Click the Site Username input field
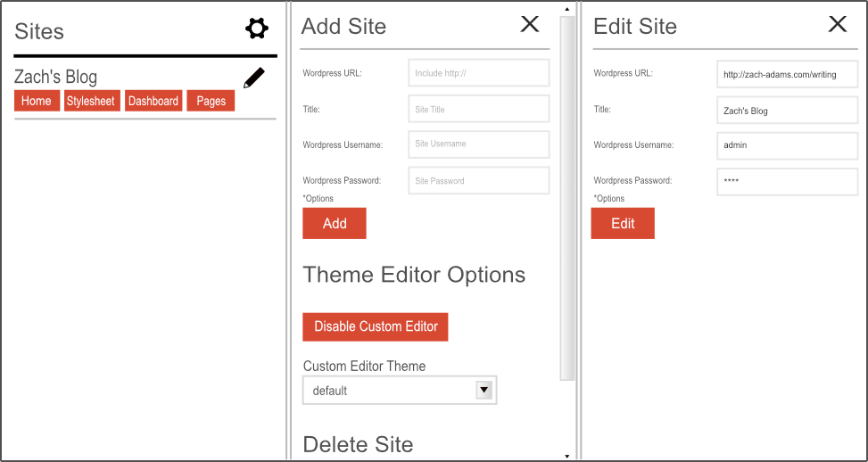This screenshot has width=868, height=462. tap(479, 144)
